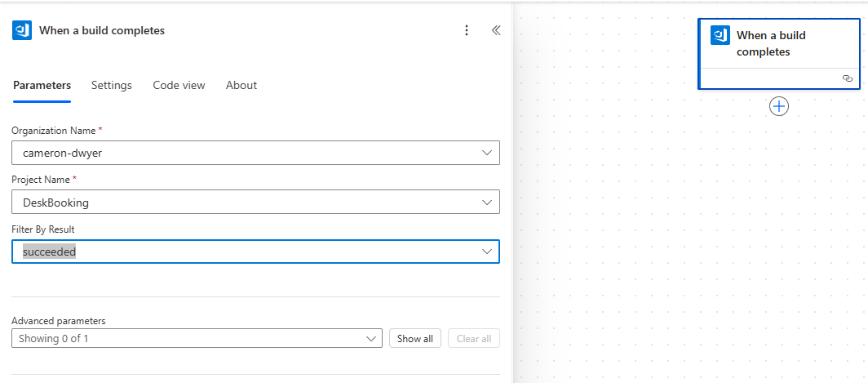Click the 'cameron-dwyer' organization value text
The height and width of the screenshot is (383, 868).
click(x=62, y=153)
